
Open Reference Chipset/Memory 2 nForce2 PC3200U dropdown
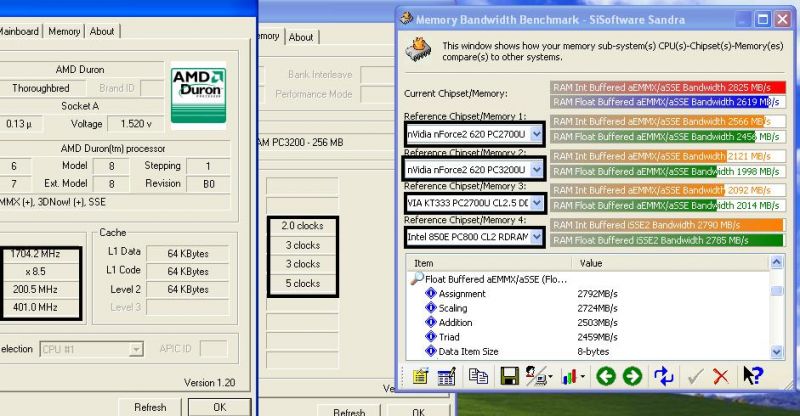(536, 169)
